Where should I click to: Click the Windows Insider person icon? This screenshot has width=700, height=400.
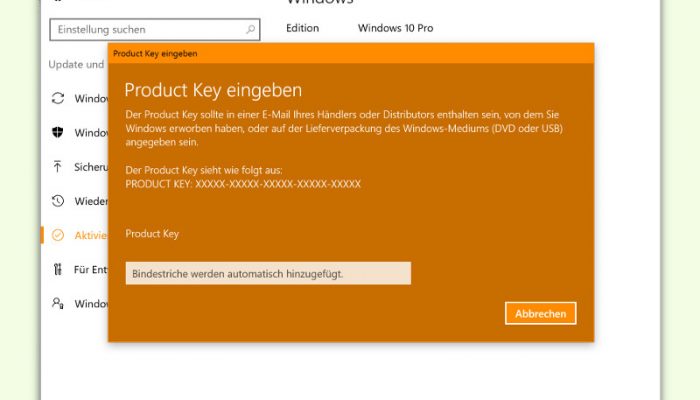pos(58,304)
